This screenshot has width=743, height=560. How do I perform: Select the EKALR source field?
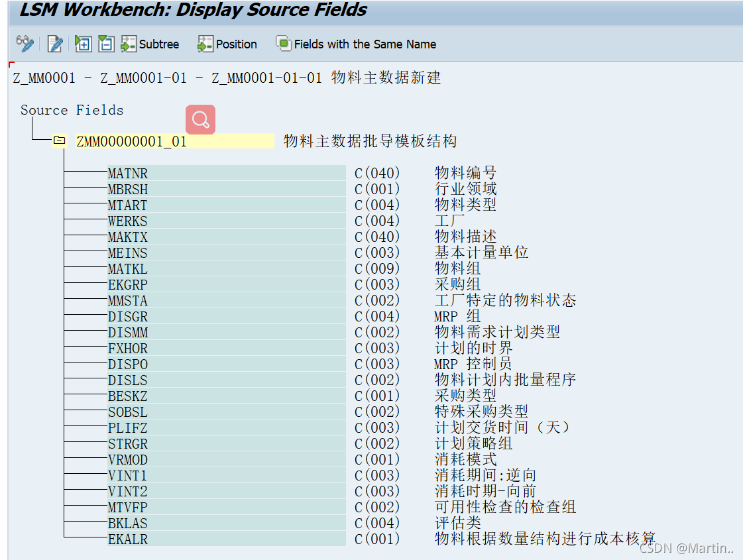point(227,539)
